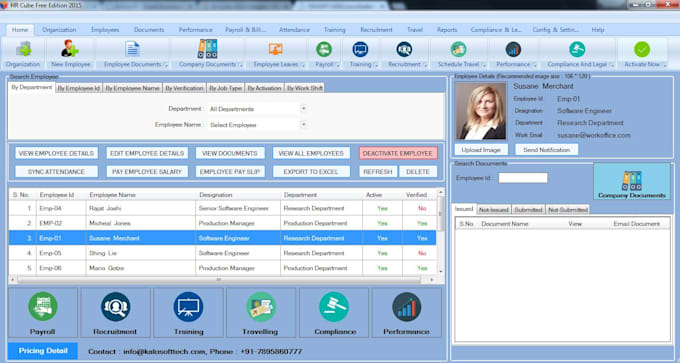Open Recruitment dropdown arrow in toolbar
The height and width of the screenshot is (363, 680).
(425, 65)
